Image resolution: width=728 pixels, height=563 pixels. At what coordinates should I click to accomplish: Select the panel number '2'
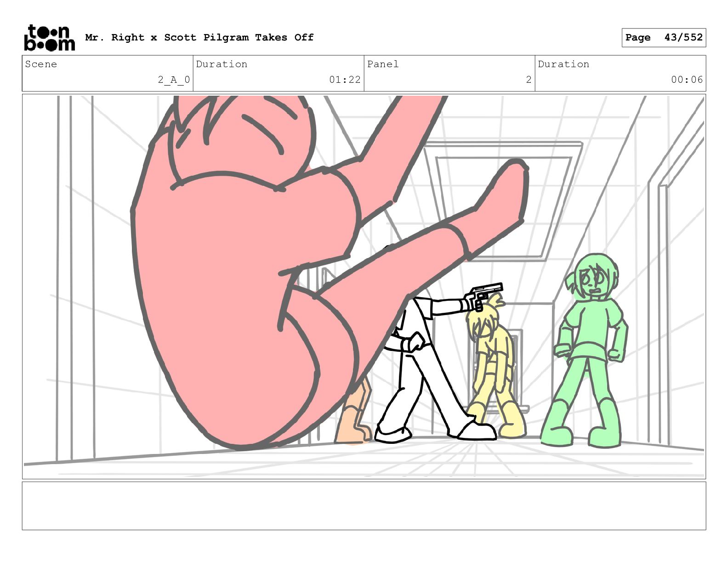529,80
